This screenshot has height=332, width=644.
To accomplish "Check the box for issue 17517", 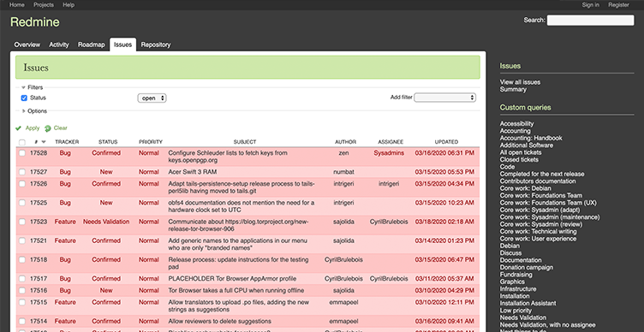I will [x=21, y=279].
